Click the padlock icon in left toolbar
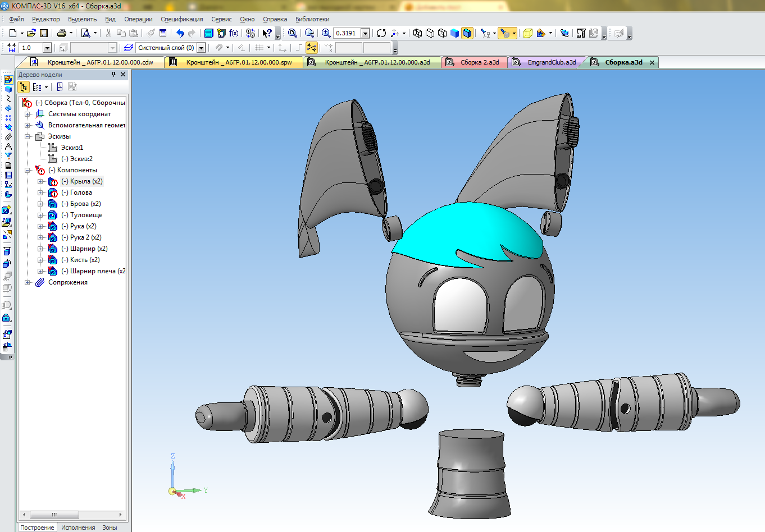This screenshot has height=532, width=765. [7, 318]
